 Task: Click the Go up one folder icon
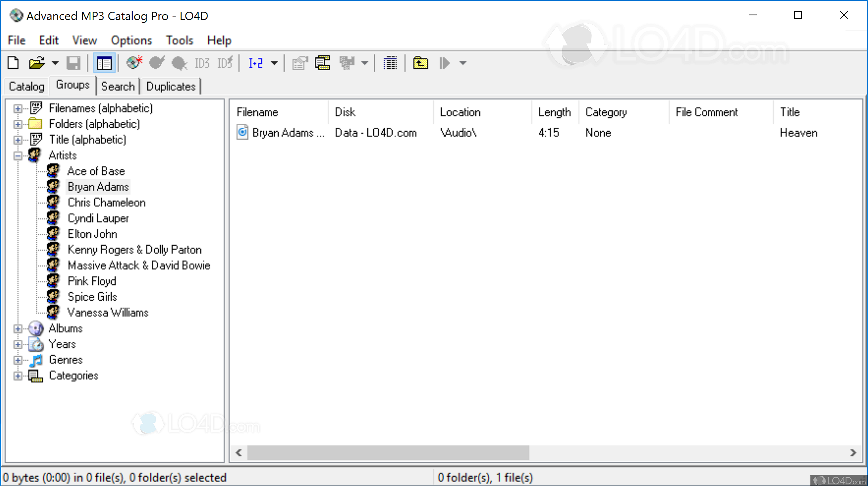pyautogui.click(x=420, y=63)
